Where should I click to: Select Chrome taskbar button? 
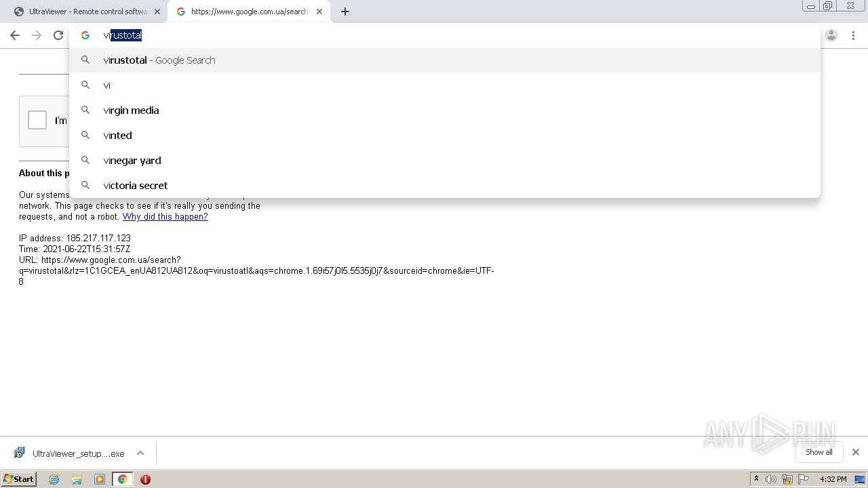tap(123, 479)
